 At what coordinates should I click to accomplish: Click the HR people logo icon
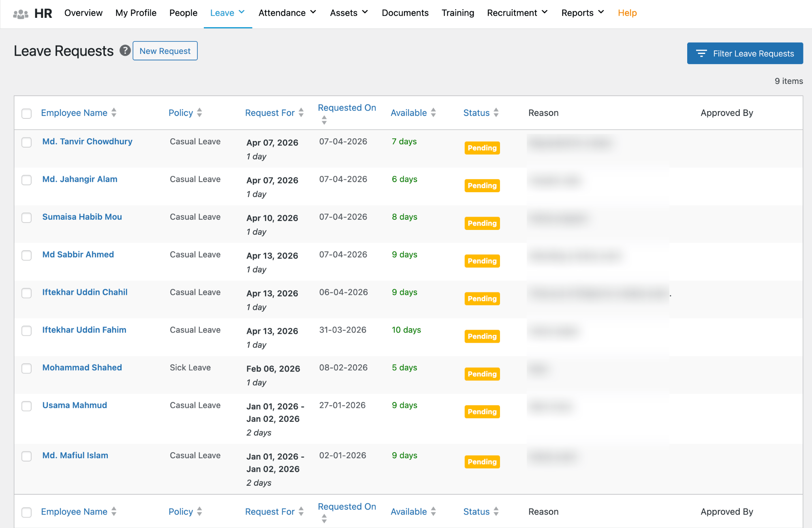click(21, 14)
